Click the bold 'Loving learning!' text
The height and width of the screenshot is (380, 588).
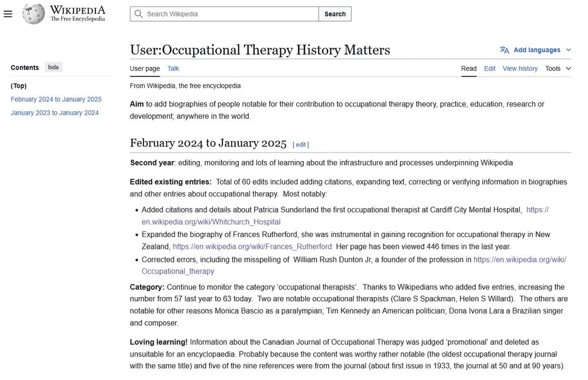[x=159, y=342]
